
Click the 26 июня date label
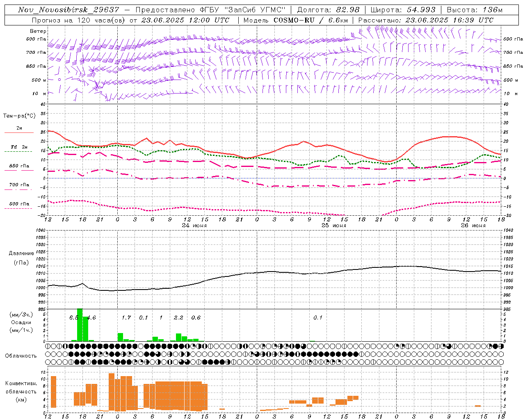473,226
